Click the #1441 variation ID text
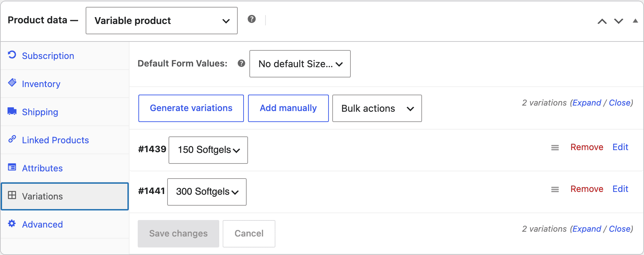 pyautogui.click(x=151, y=191)
